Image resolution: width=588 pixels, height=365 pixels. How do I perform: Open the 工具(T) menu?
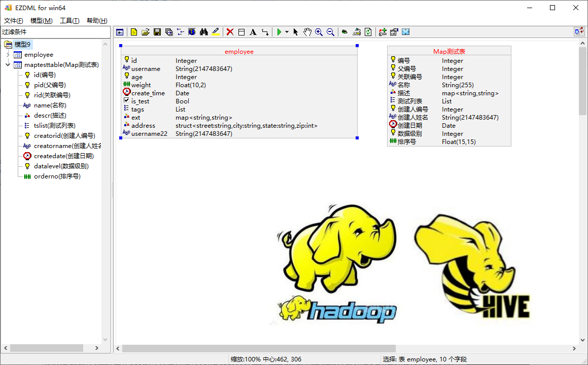(x=70, y=21)
